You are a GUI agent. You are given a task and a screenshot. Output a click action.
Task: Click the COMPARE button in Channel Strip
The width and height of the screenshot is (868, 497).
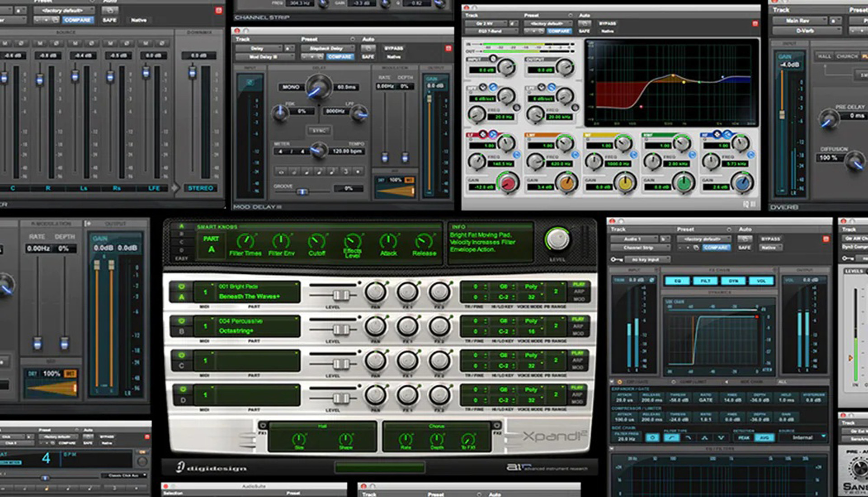(x=716, y=248)
